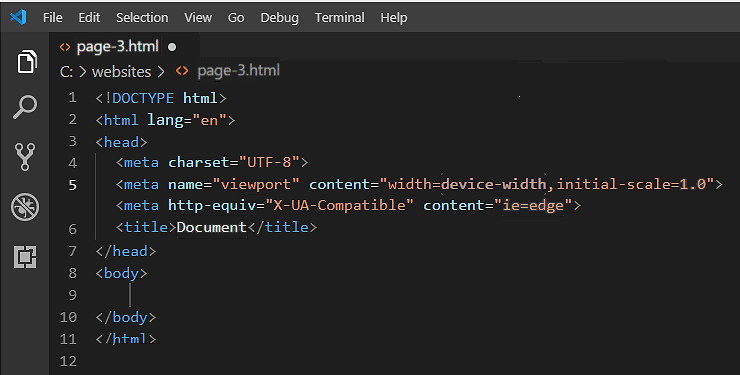This screenshot has width=740, height=375.
Task: Open the Debug view with bug icon
Action: [x=25, y=207]
